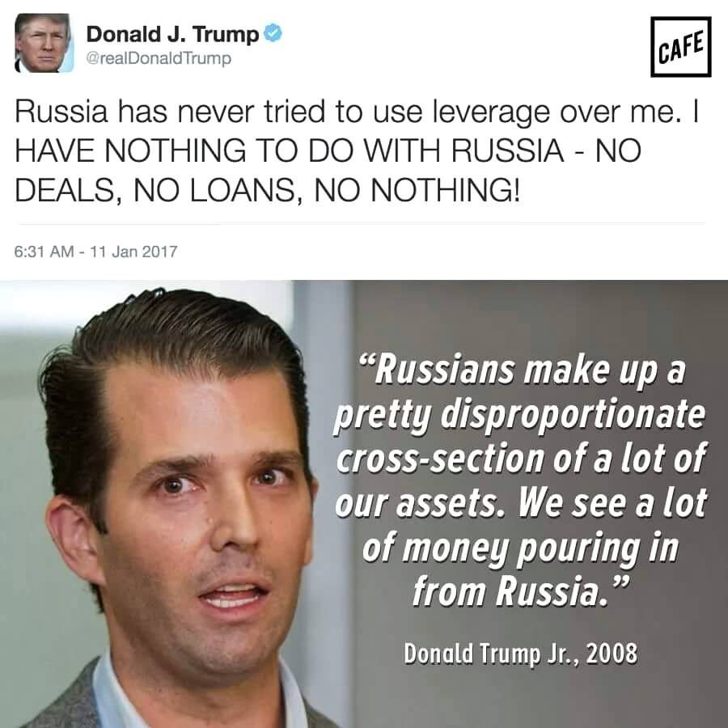This screenshot has height=728, width=728.
Task: Click the 'DEALS, NO LOANS, NO NOTHING!' line
Action: click(x=268, y=190)
